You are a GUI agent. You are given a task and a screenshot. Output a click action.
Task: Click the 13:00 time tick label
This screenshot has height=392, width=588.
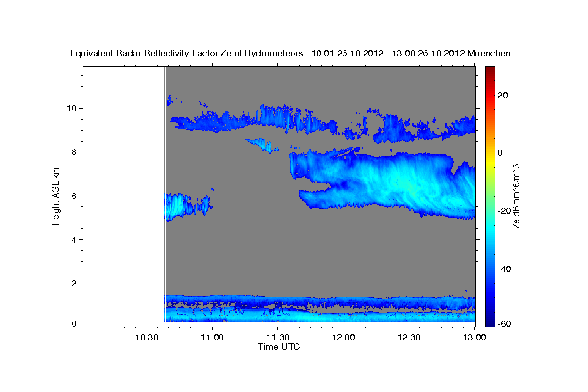tap(474, 338)
